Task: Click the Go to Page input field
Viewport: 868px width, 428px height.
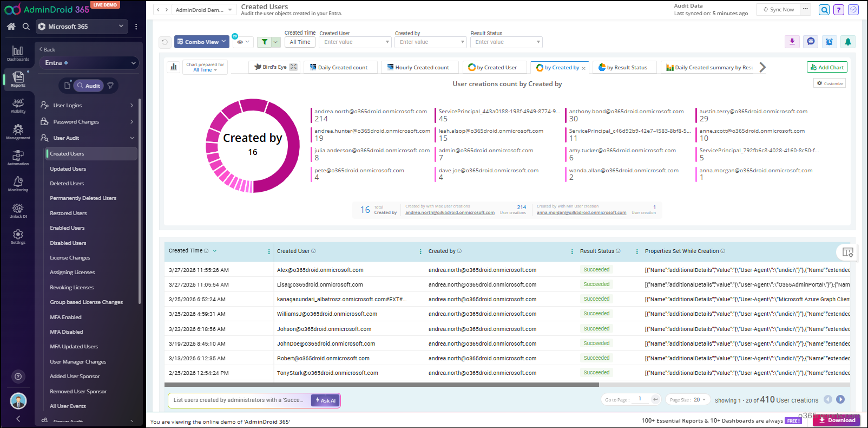Action: point(640,399)
